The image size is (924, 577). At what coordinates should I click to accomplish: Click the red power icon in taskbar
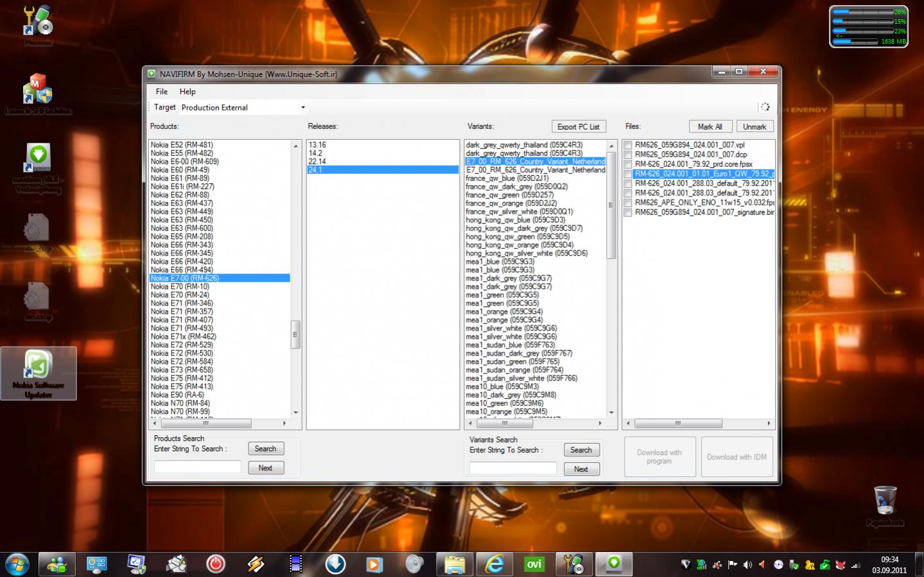pos(216,564)
